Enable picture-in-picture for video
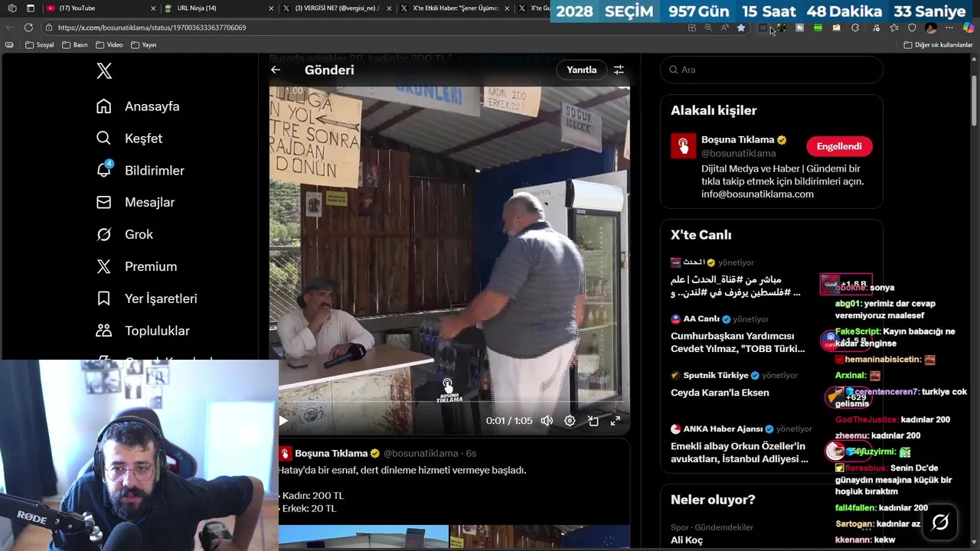This screenshot has width=980, height=551. click(x=593, y=421)
